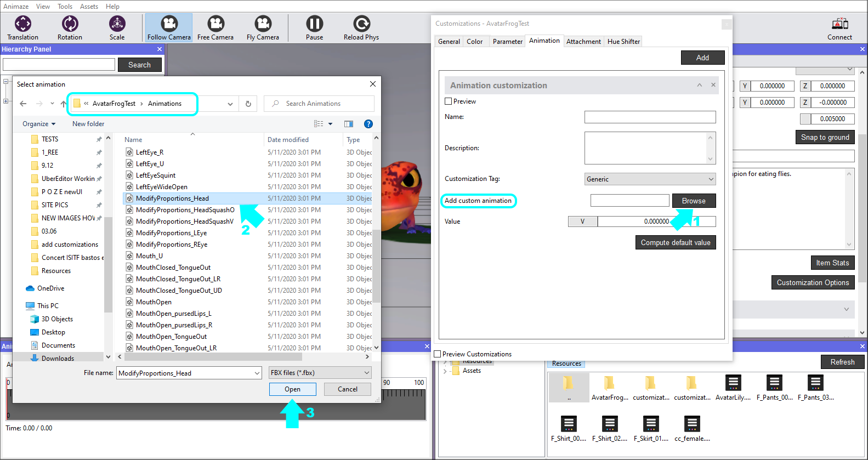
Task: Select the MouthOpen animation file
Action: coord(154,302)
